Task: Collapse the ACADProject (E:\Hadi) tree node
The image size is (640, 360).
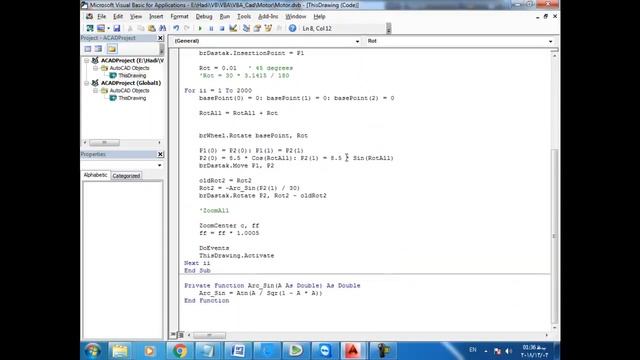Action: pyautogui.click(x=87, y=60)
